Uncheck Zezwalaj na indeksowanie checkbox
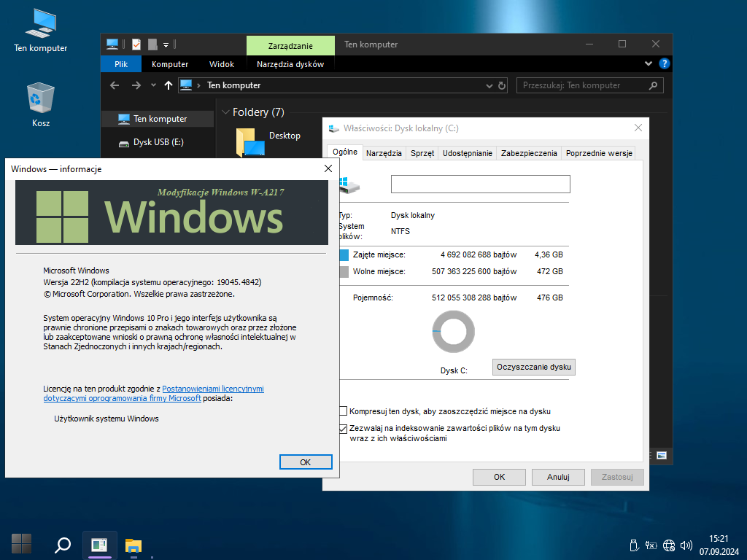The image size is (747, 560). (344, 429)
